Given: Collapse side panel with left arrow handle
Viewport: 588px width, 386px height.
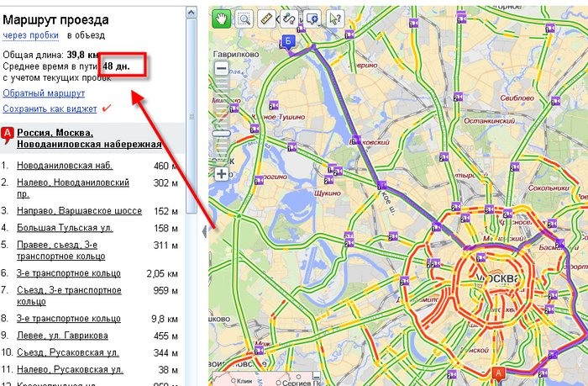Looking at the screenshot, I should pos(205,227).
